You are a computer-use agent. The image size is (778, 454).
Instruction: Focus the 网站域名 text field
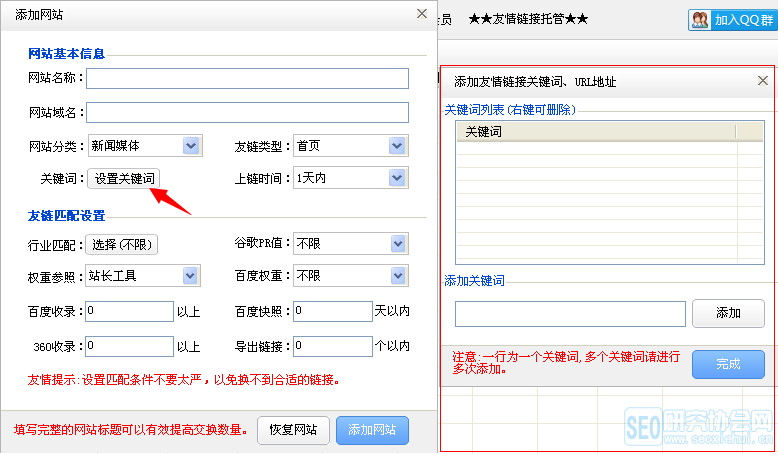coord(248,112)
